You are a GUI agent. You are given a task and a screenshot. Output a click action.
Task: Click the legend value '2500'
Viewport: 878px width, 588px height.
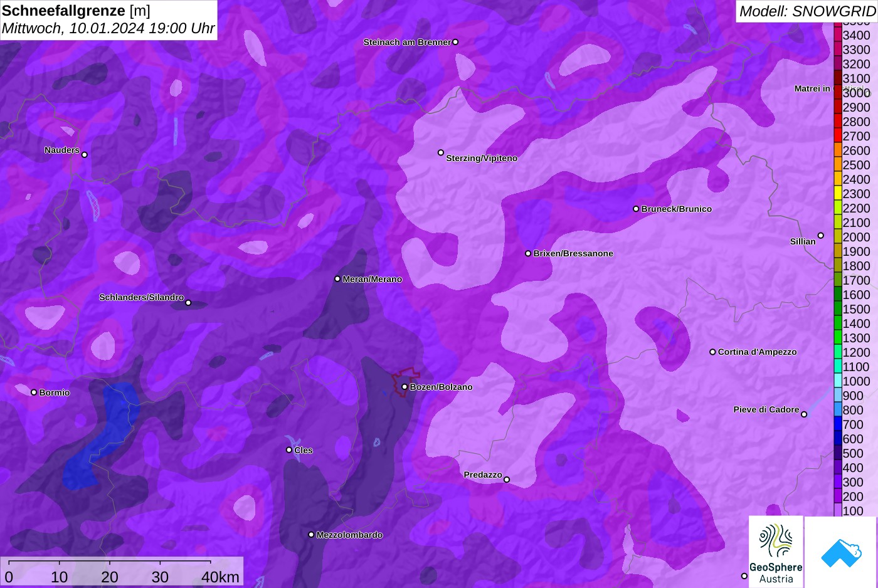[x=857, y=165]
